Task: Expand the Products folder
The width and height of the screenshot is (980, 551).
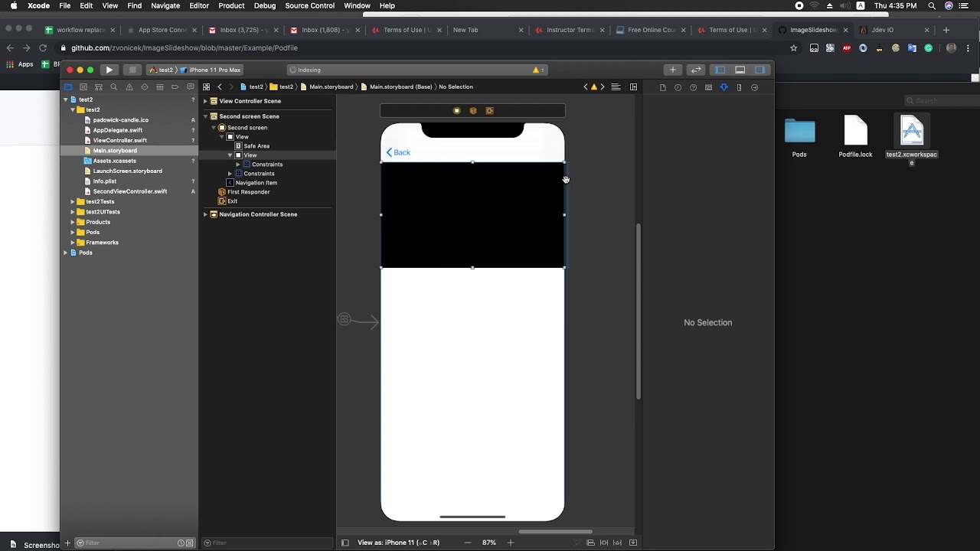Action: pos(73,222)
